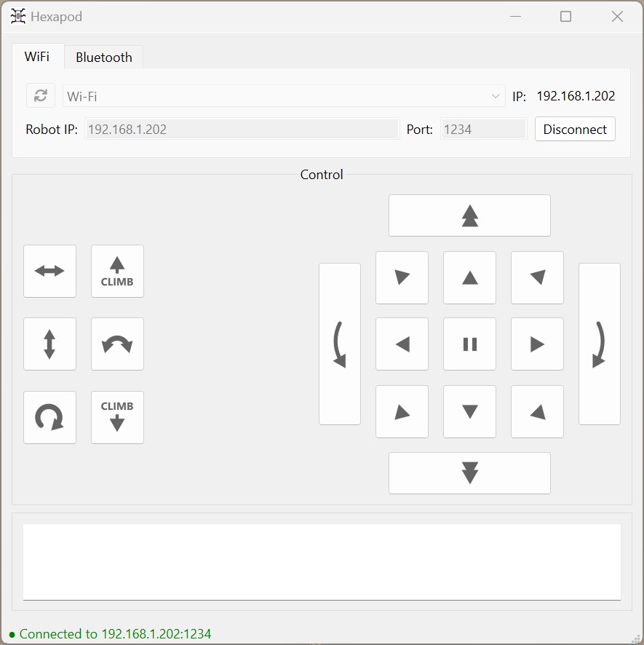Click the Port number field
Screen dimensions: 644x645
[483, 130]
